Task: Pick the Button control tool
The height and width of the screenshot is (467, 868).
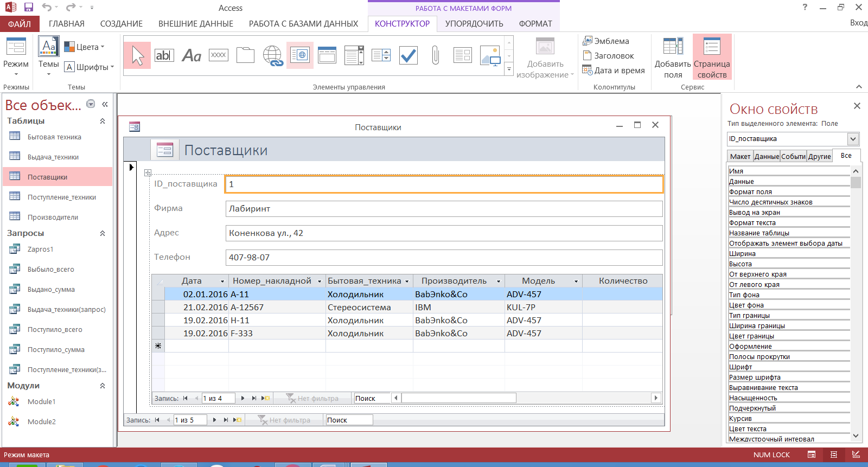Action: click(x=219, y=55)
